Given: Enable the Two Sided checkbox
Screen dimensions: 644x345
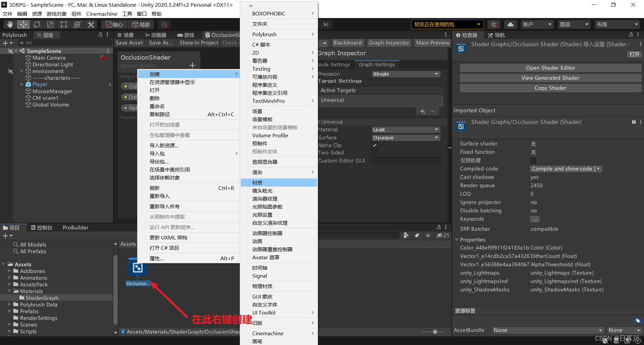Looking at the screenshot, I should coord(375,153).
